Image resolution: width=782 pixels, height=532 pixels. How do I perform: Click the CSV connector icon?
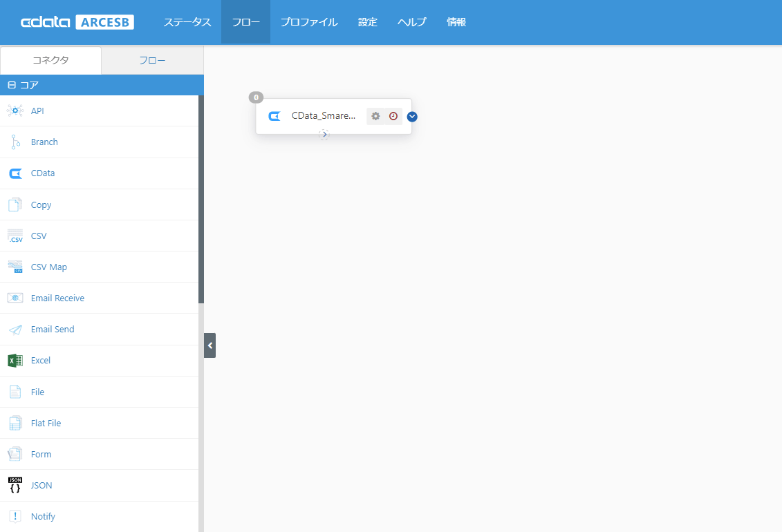point(15,236)
